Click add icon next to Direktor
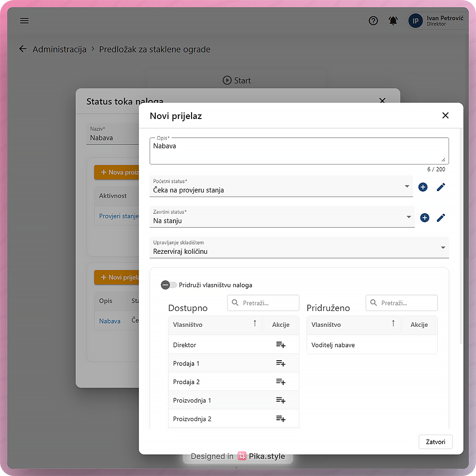Viewport: 476px width, 476px height. point(280,345)
